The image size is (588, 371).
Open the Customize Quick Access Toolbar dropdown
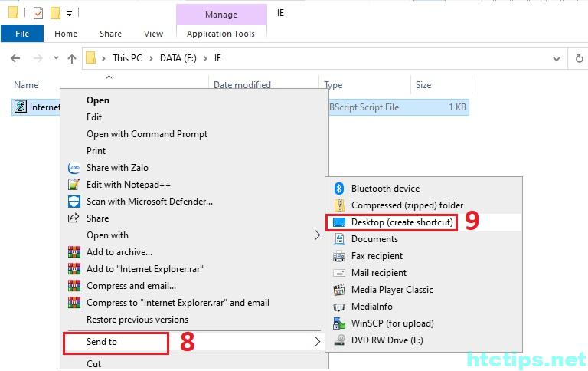69,13
